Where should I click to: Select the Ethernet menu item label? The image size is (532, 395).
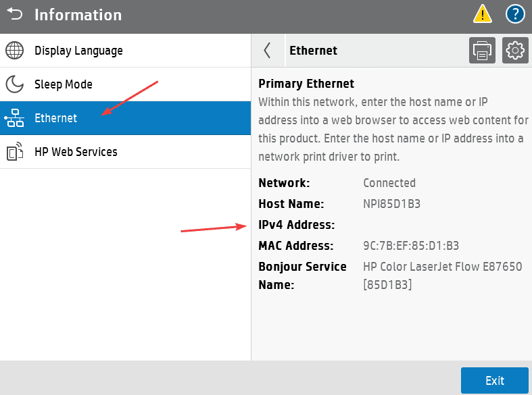pos(56,118)
